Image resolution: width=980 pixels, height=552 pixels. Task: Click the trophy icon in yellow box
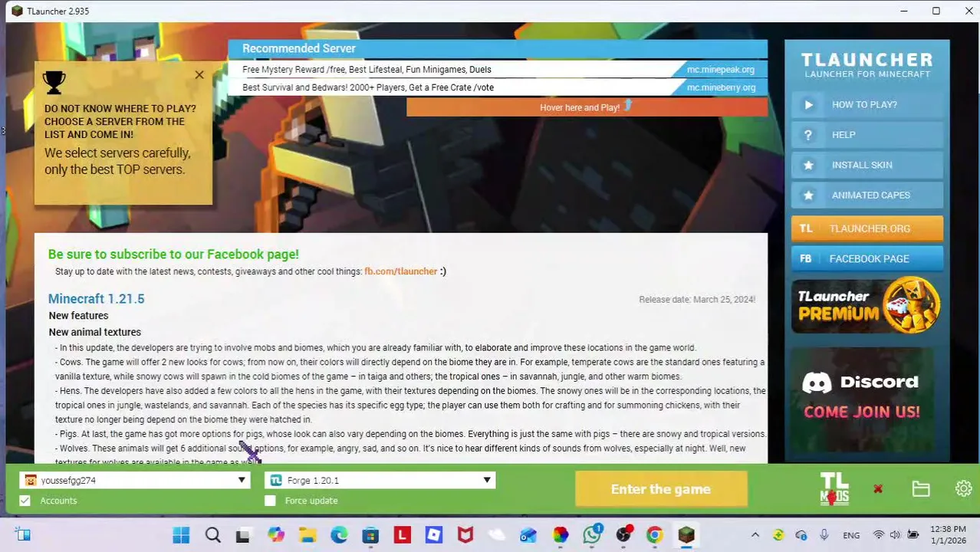coord(54,82)
